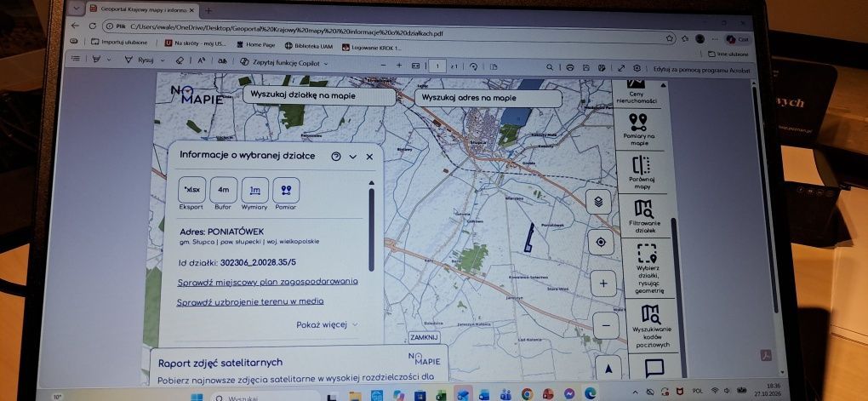Viewport: 868px width, 401px height.
Task: Click fit to width icon in PDF toolbar
Action: click(416, 66)
